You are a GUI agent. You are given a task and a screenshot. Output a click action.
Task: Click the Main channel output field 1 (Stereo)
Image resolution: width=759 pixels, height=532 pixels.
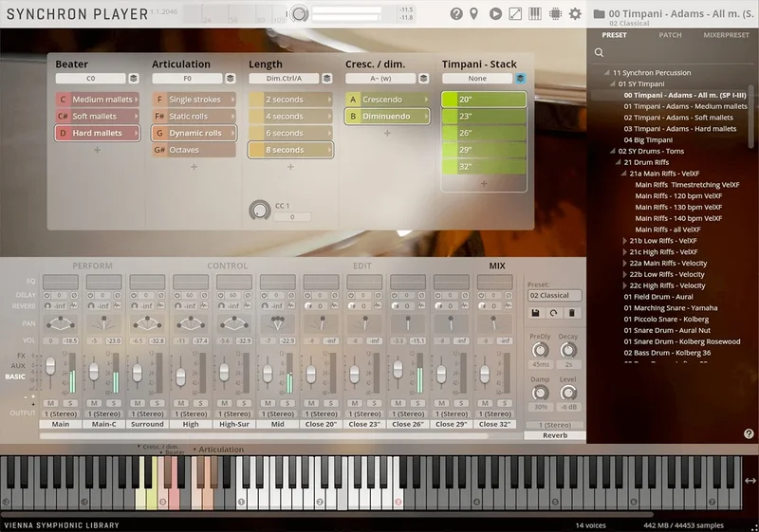click(61, 414)
